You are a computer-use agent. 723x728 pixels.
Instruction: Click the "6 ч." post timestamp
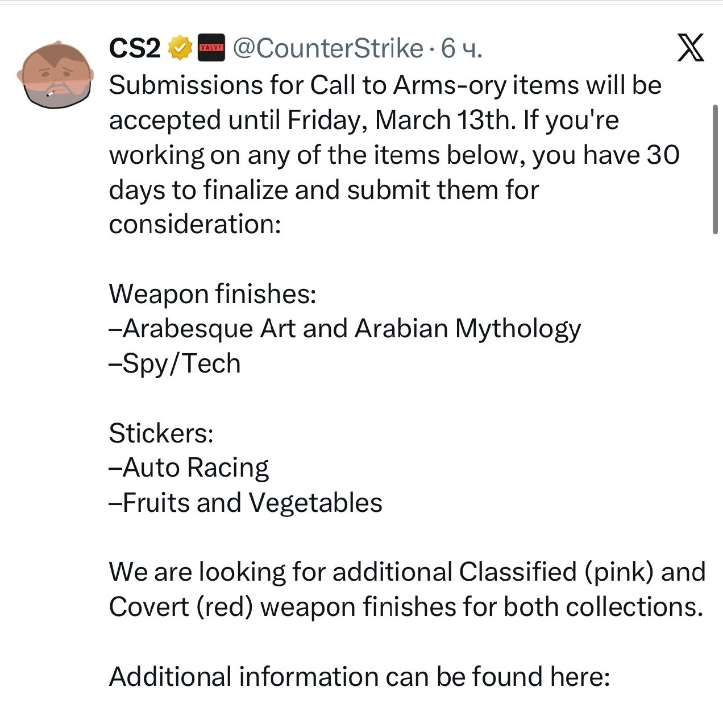click(x=462, y=49)
